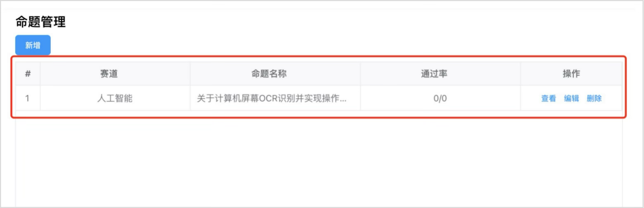Click the 人工智能 track cell
This screenshot has height=208, width=644.
click(x=115, y=98)
